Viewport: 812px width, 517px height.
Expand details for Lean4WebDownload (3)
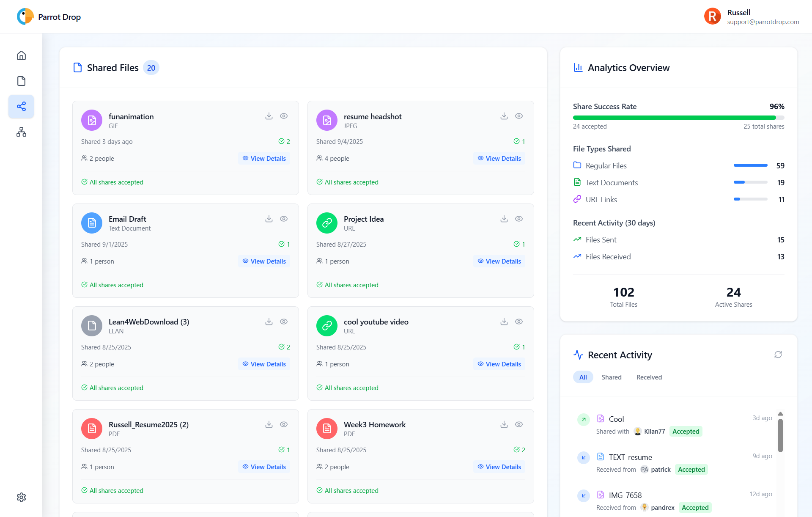[x=264, y=364]
